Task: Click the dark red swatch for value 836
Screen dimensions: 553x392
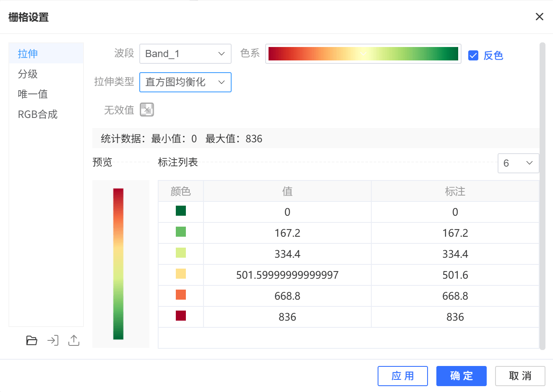Action: click(x=180, y=316)
